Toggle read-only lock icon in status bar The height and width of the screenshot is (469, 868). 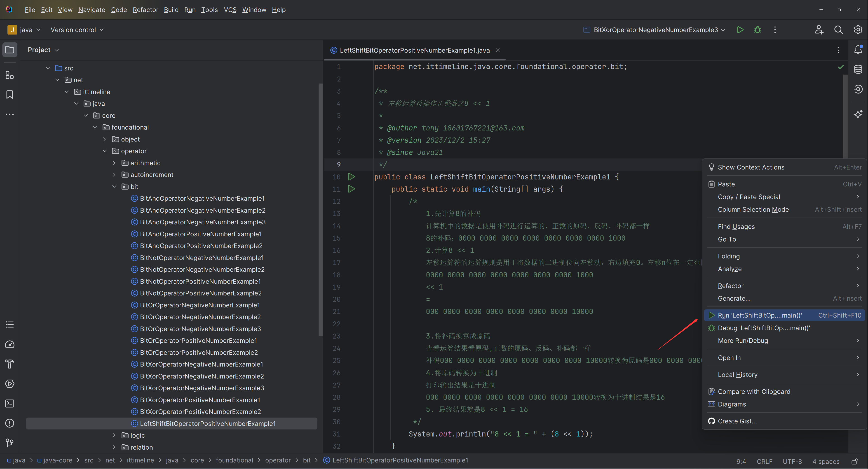coord(855,461)
